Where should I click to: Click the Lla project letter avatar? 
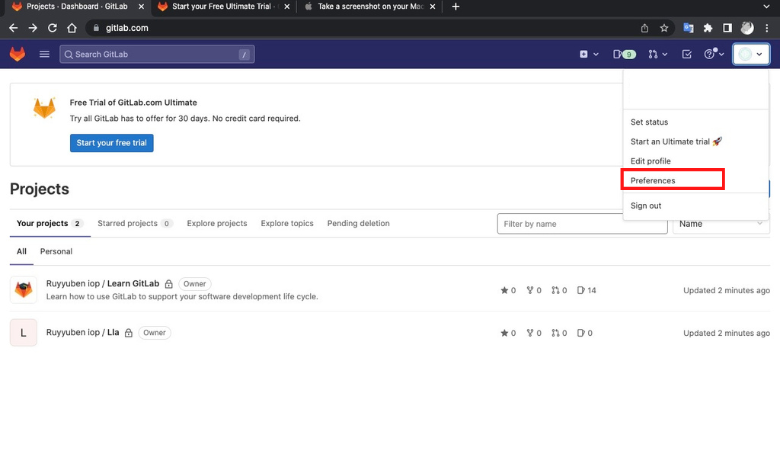coord(23,333)
